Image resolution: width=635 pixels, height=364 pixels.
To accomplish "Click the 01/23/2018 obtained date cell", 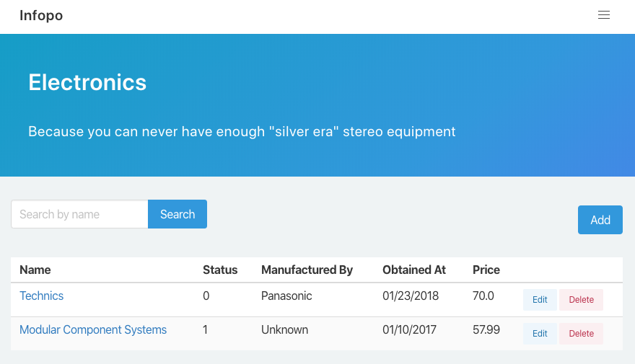I will point(411,296).
